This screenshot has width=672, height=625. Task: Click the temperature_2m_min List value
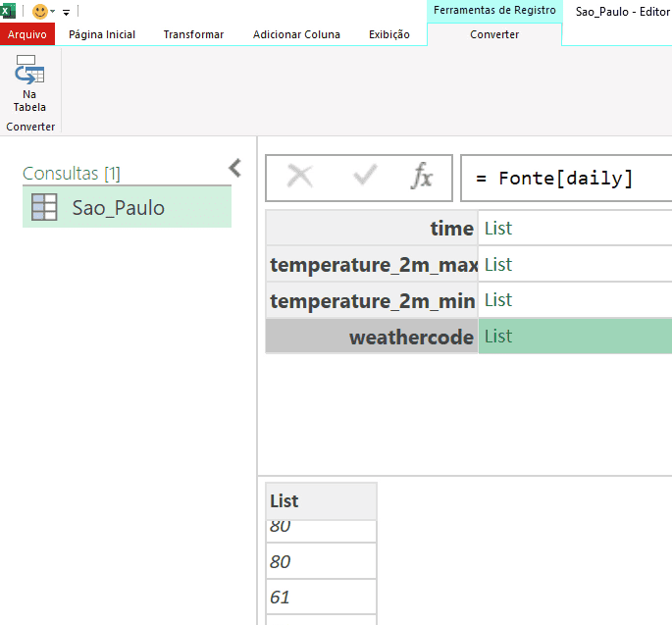point(498,300)
